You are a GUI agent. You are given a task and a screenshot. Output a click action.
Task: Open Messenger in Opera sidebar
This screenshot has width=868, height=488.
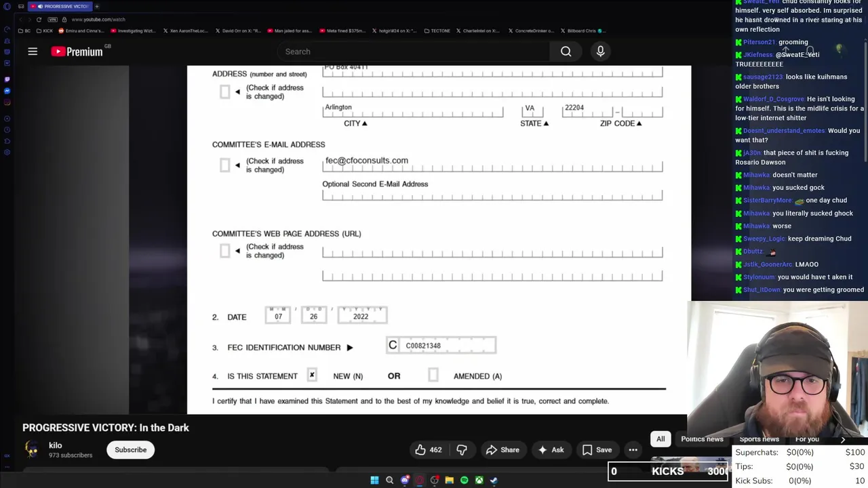click(x=7, y=91)
